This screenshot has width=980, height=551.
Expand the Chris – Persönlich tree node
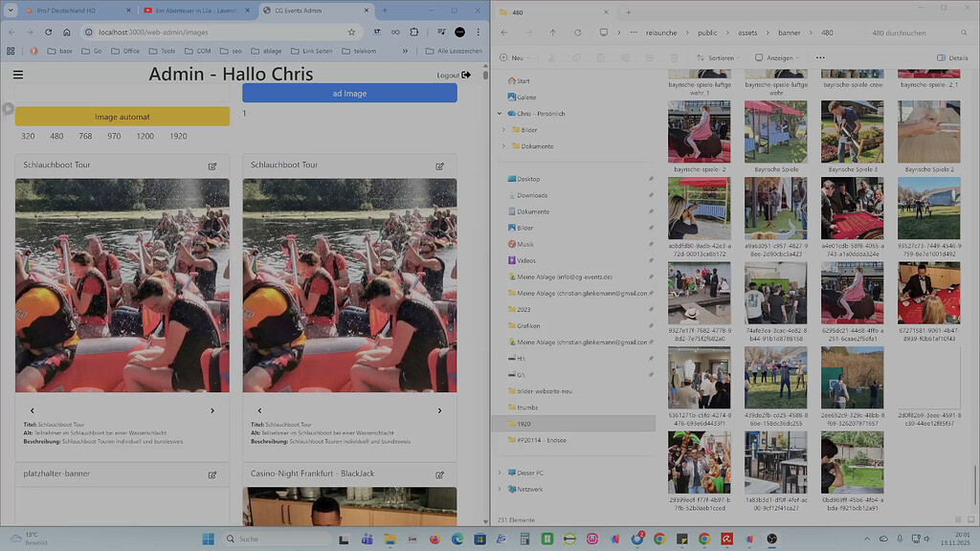(500, 114)
